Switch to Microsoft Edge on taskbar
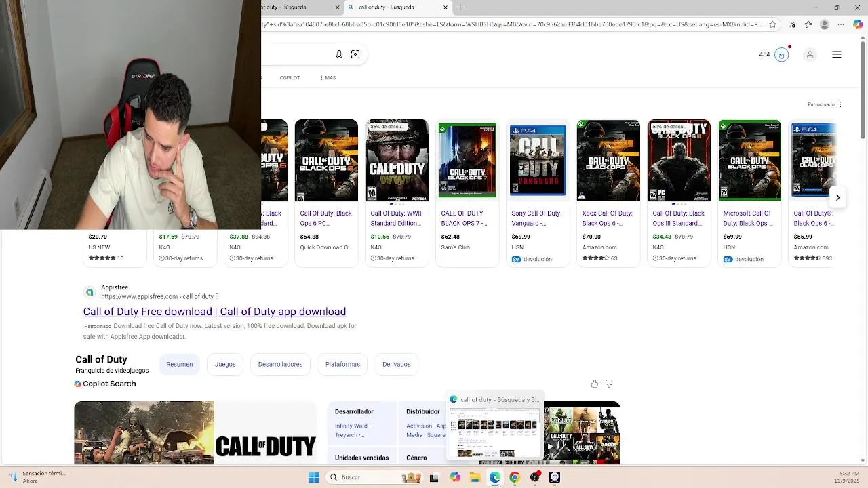The width and height of the screenshot is (868, 488). click(x=495, y=477)
